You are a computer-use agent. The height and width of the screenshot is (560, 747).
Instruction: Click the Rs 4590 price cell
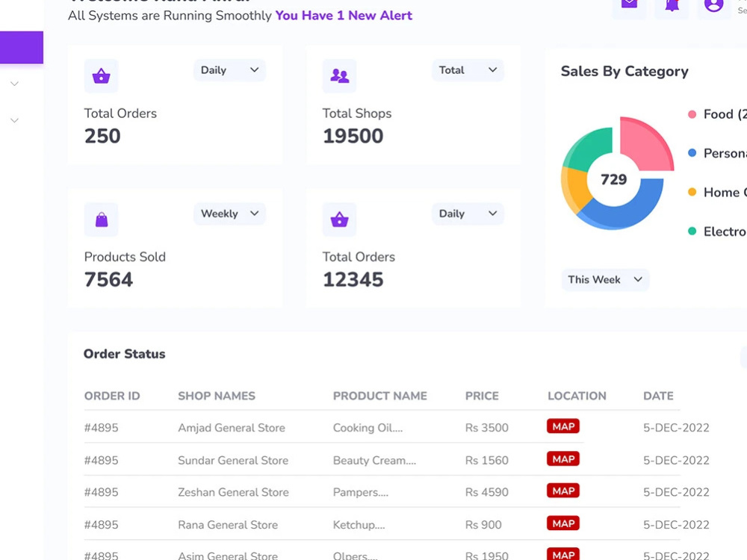487,492
